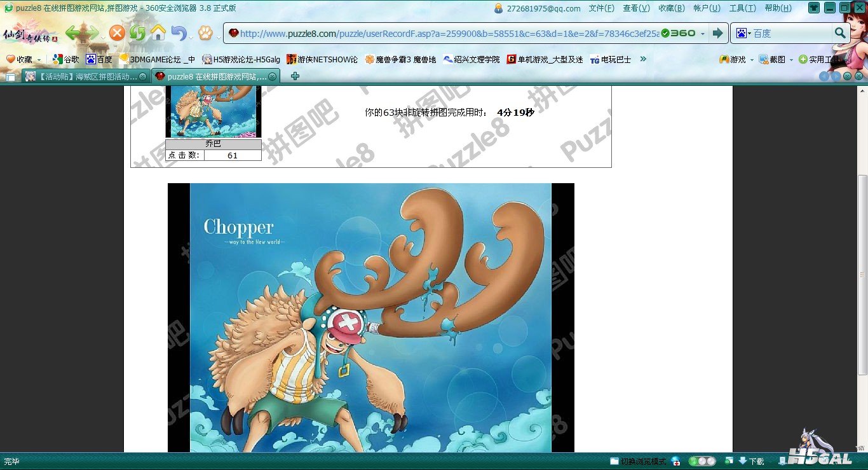Go to the Home page icon
The width and height of the screenshot is (868, 470).
(x=158, y=33)
